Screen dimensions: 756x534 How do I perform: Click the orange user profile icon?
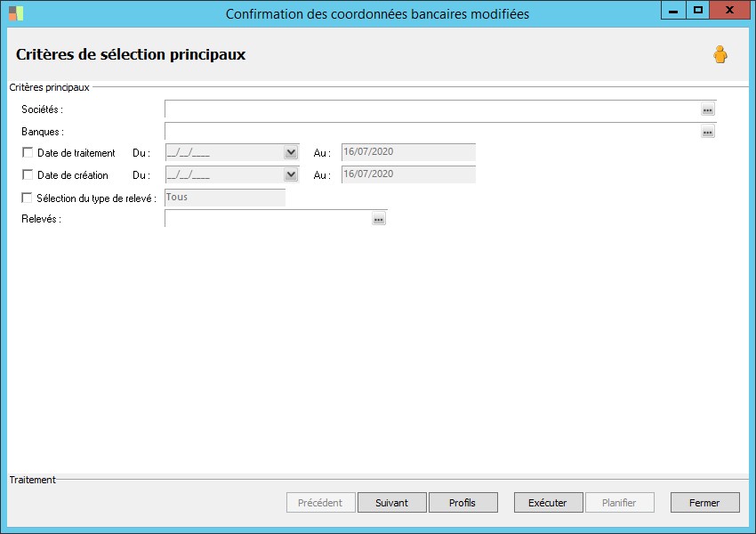(720, 54)
